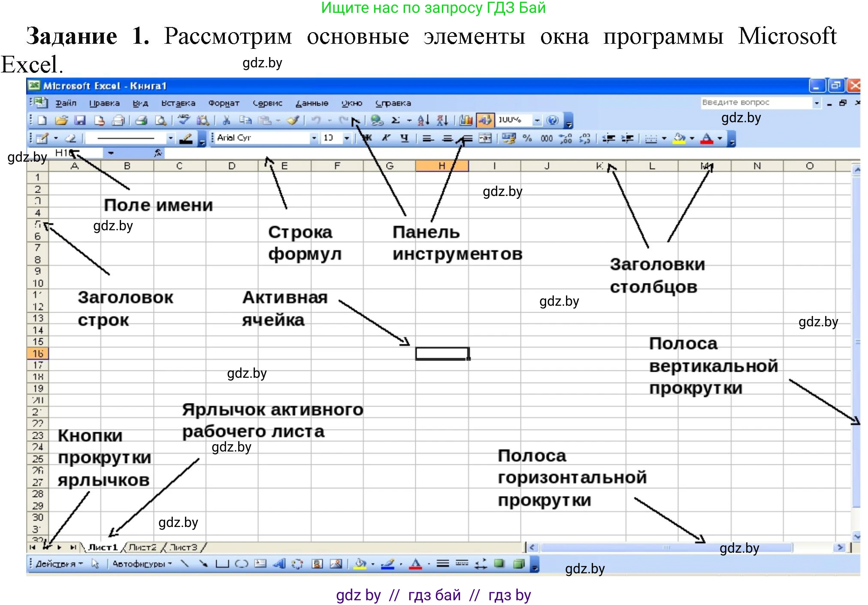Click the Line Color brush in drawing toolbar
The image size is (868, 605).
(387, 564)
